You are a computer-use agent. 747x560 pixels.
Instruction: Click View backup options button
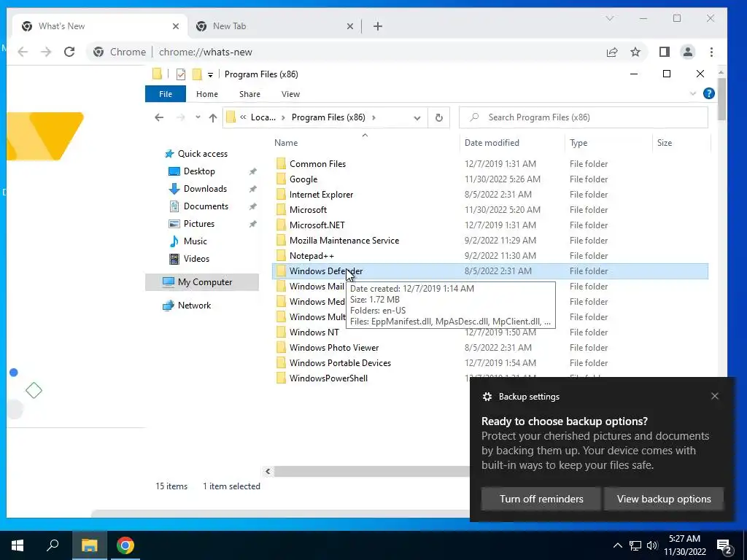pyautogui.click(x=664, y=499)
